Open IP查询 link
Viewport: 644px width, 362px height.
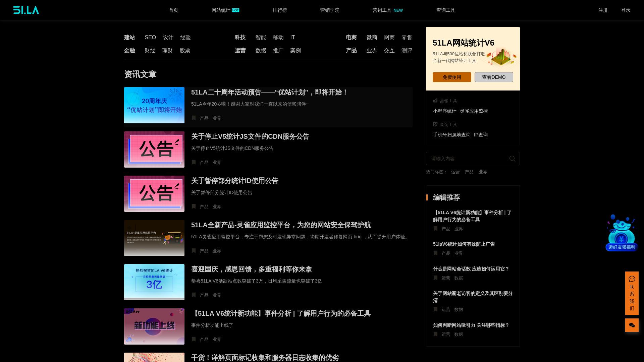tap(481, 135)
